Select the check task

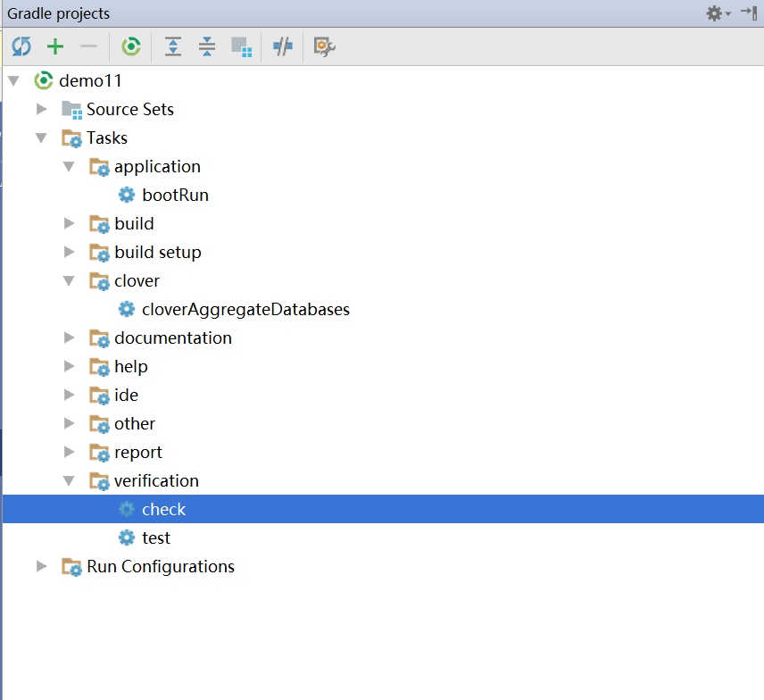pyautogui.click(x=383, y=509)
